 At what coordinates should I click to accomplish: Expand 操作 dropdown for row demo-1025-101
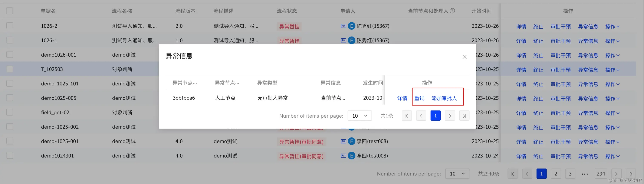pos(612,84)
